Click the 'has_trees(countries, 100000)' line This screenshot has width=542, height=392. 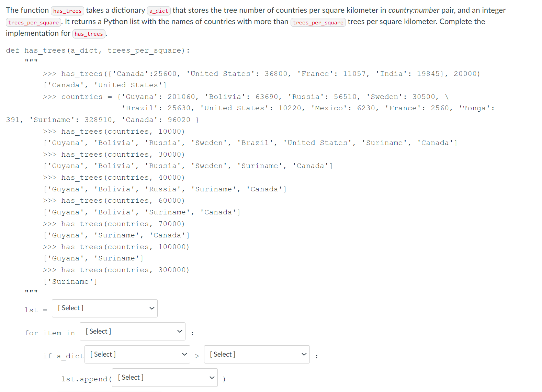[x=116, y=247]
